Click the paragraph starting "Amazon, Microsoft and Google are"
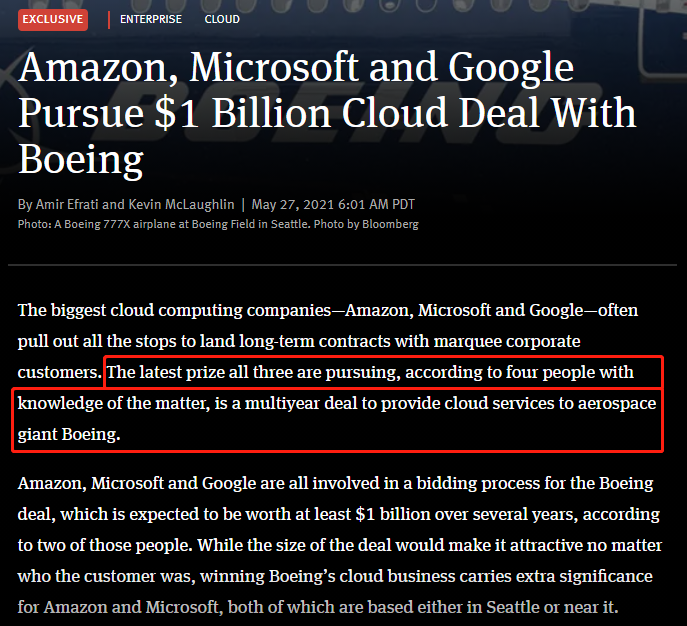 (340, 545)
